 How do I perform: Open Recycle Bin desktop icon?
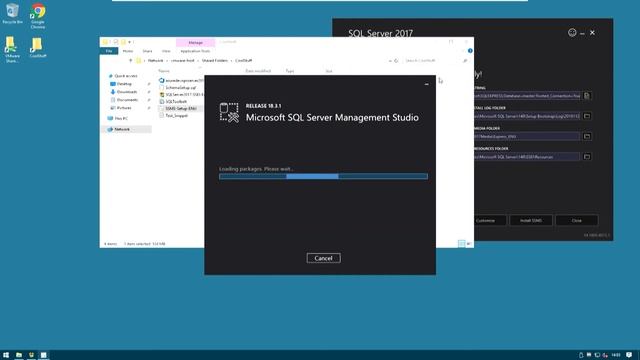[x=12, y=14]
